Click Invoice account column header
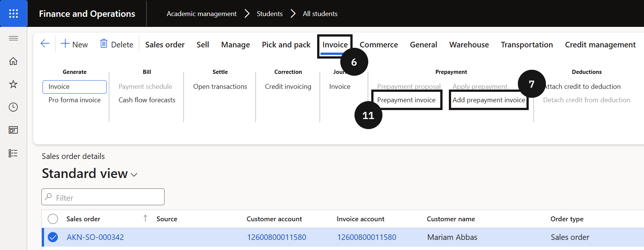The image size is (644, 250). (360, 219)
